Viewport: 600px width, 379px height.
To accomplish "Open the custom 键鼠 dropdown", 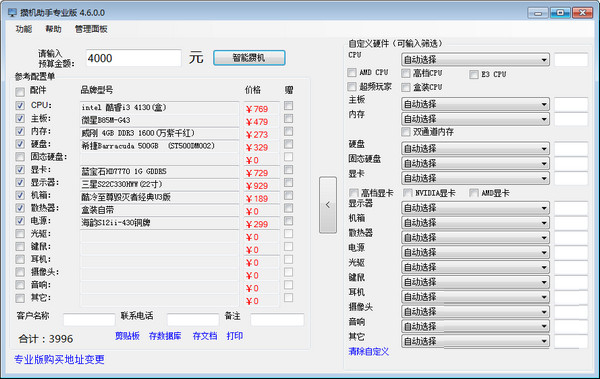I will pos(475,282).
